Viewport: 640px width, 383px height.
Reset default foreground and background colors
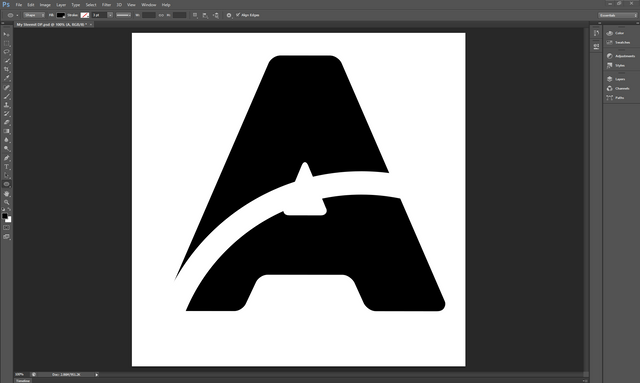coord(4,209)
